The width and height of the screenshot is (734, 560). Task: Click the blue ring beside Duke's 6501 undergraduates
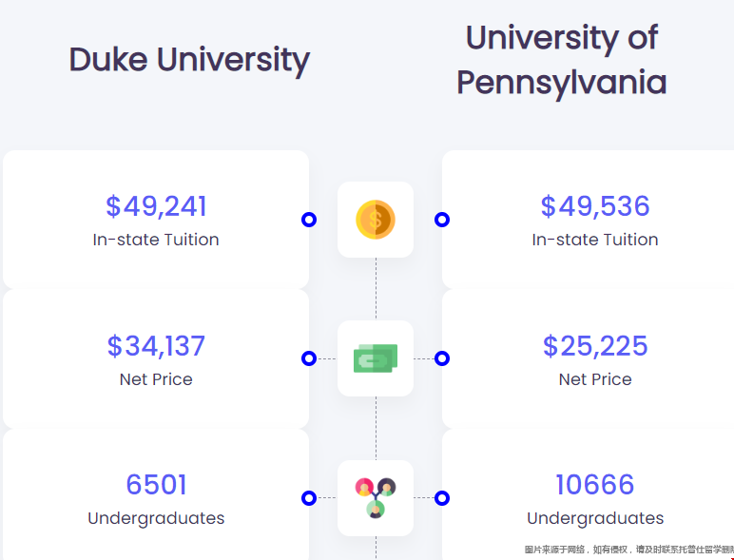[x=309, y=498]
